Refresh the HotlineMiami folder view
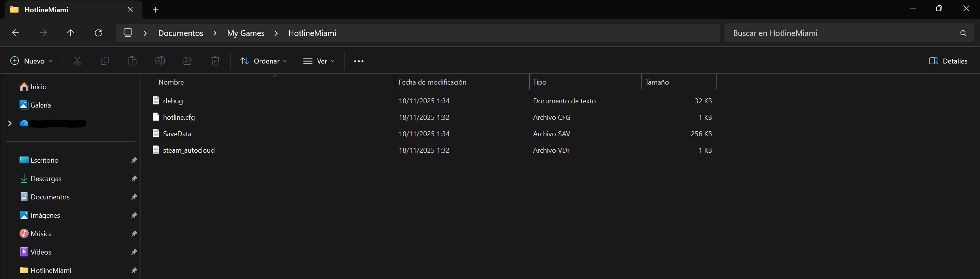 click(98, 33)
